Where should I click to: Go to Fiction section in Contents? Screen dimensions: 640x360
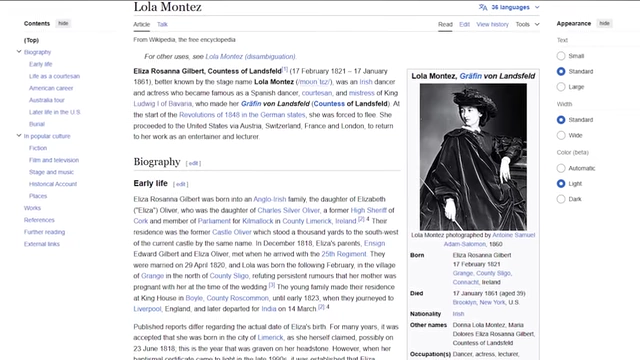point(38,148)
